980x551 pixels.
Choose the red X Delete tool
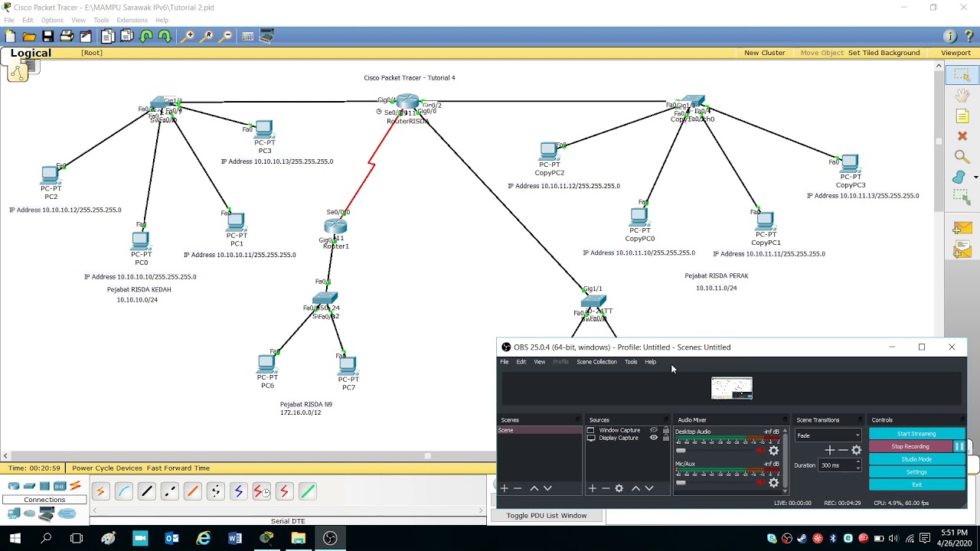(962, 136)
